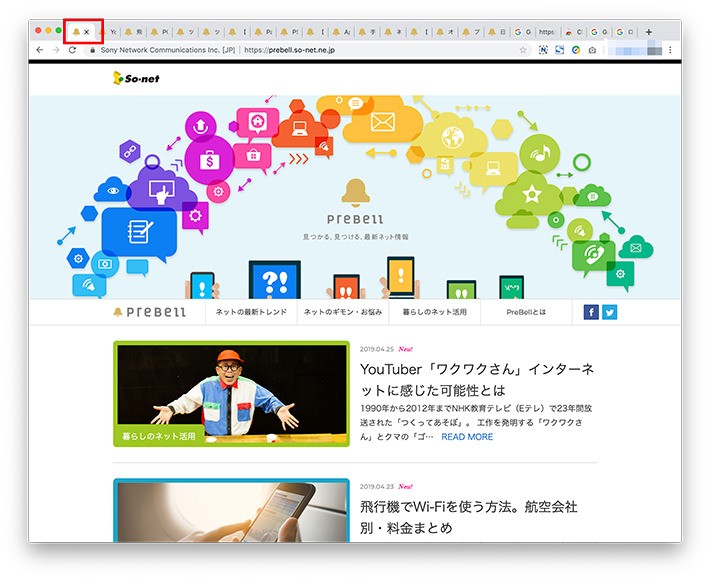
Task: Click the blue notepad speech bubble illustration
Action: click(x=139, y=234)
